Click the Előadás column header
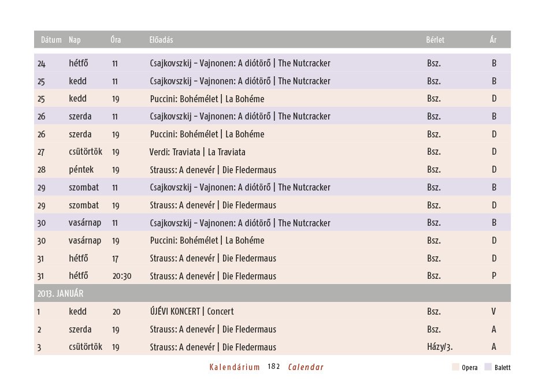This screenshot has width=546, height=392. (161, 40)
